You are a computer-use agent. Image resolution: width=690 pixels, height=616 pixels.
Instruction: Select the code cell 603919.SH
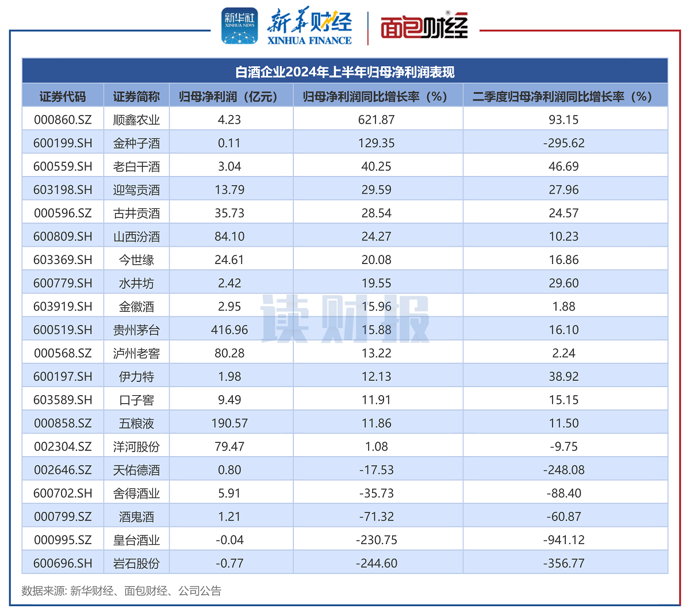63,307
